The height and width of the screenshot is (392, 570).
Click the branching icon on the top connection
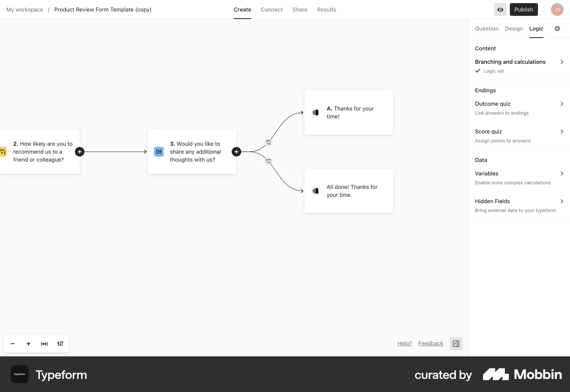pos(268,142)
